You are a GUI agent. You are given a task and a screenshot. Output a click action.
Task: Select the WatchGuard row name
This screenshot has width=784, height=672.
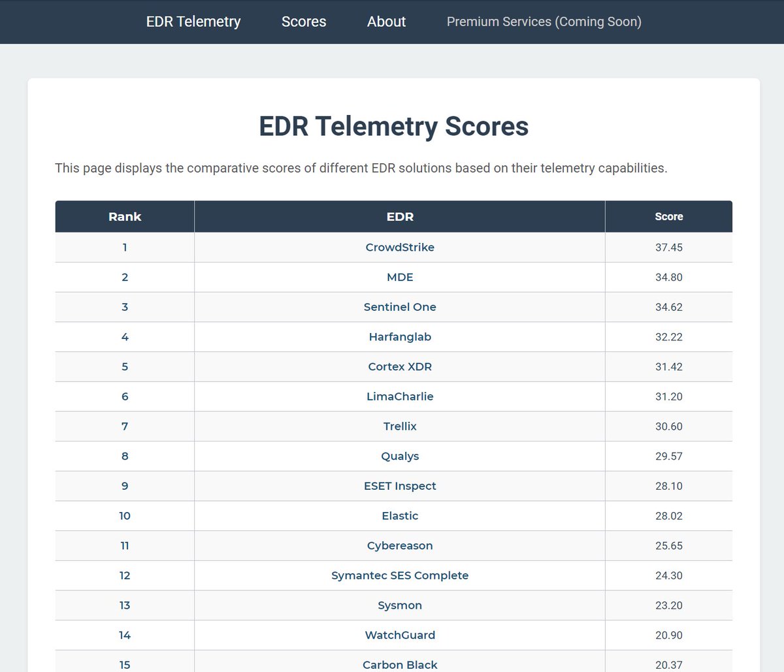400,635
